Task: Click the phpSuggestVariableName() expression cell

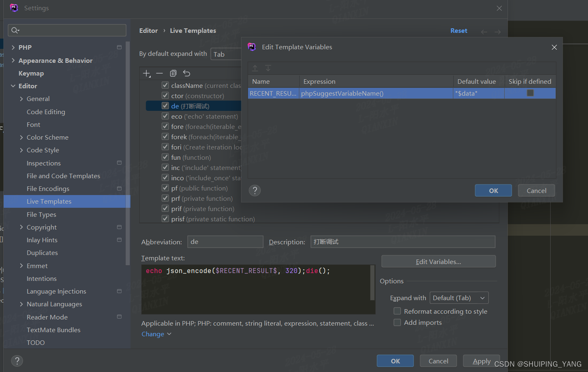Action: tap(376, 93)
